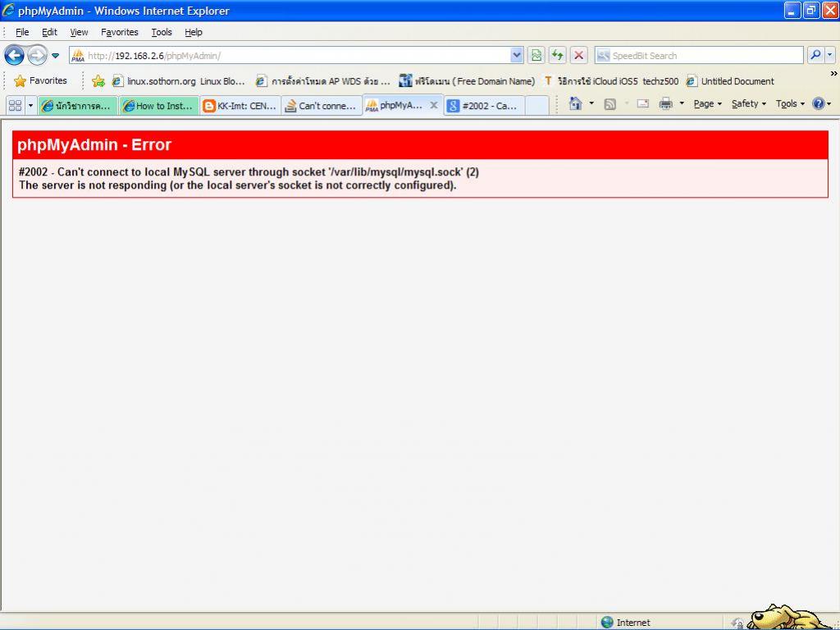Open the Page command menu
This screenshot has width=840, height=630.
click(707, 104)
